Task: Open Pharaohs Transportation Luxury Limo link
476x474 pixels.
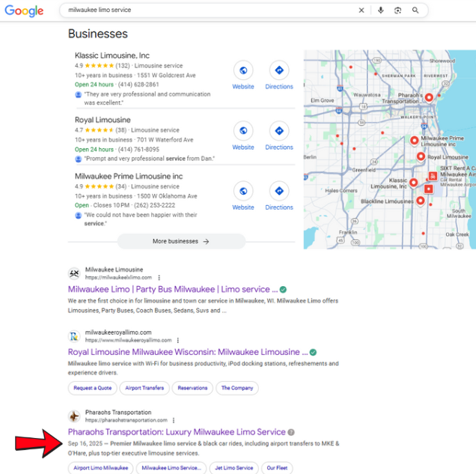Action: (177, 432)
